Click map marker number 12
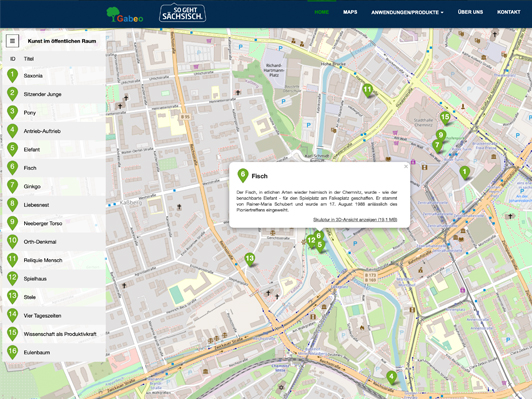Screen dimensions: 532x399 [311, 241]
